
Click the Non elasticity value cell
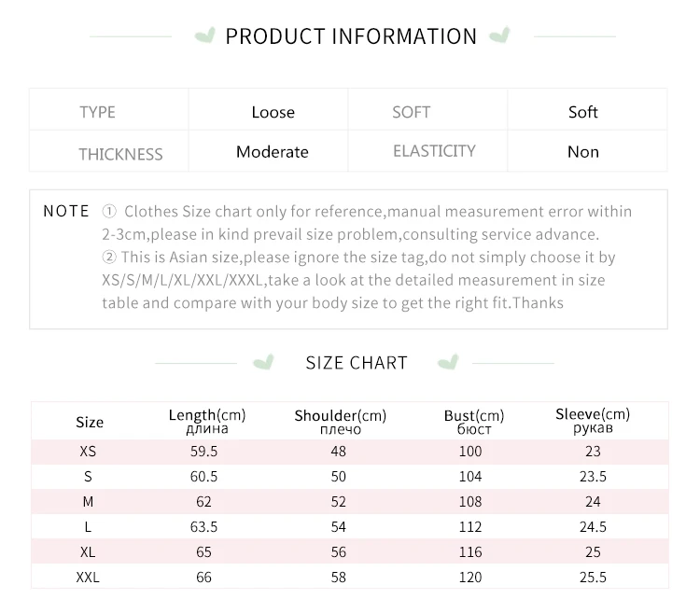(583, 152)
